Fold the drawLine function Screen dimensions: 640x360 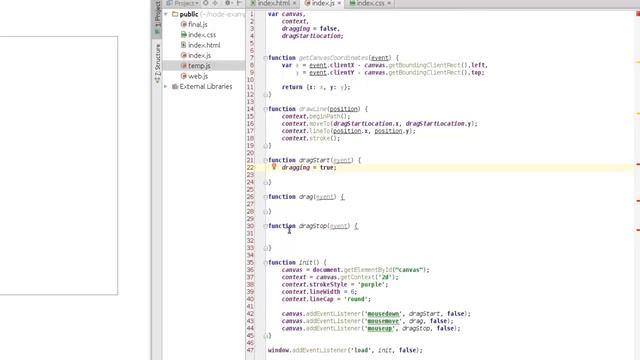[x=265, y=109]
